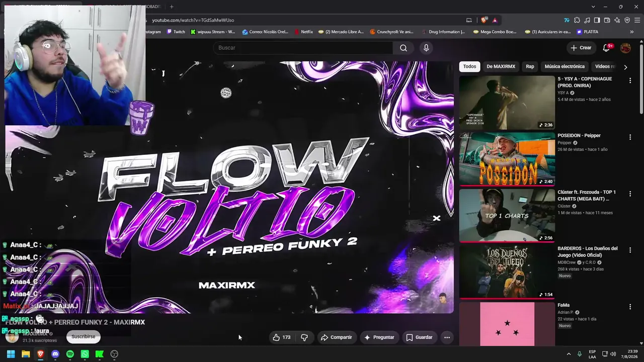Open the taskbar clock showing 23:39
Screen dimensions: 644x362
(629, 354)
